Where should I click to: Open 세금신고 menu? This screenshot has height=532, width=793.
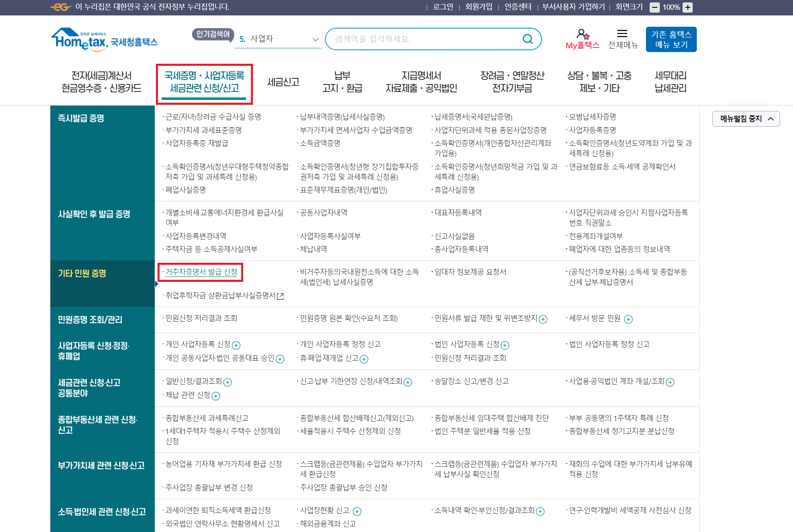pyautogui.click(x=283, y=82)
